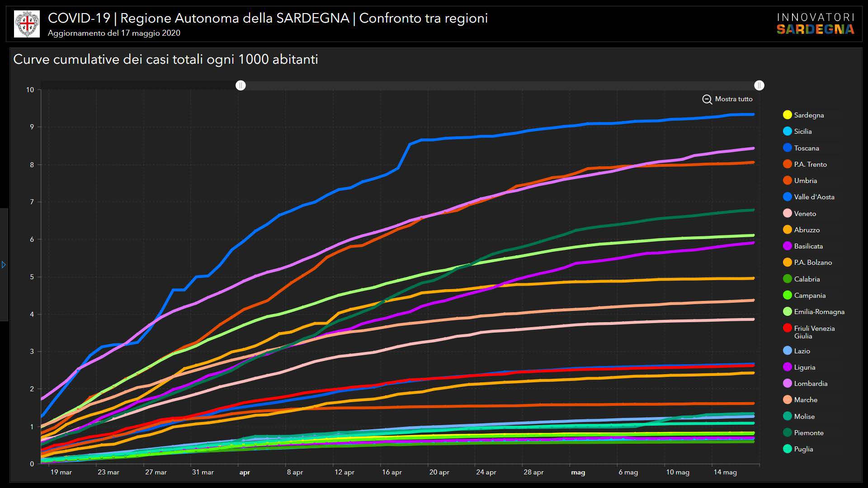This screenshot has height=488, width=868.
Task: Click the right range slider handle
Action: pos(759,85)
